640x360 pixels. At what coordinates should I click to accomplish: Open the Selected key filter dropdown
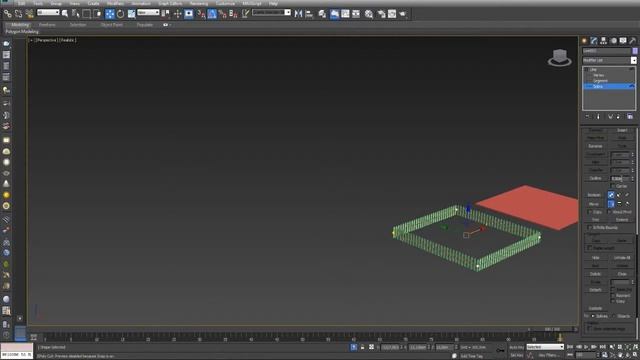(x=545, y=347)
